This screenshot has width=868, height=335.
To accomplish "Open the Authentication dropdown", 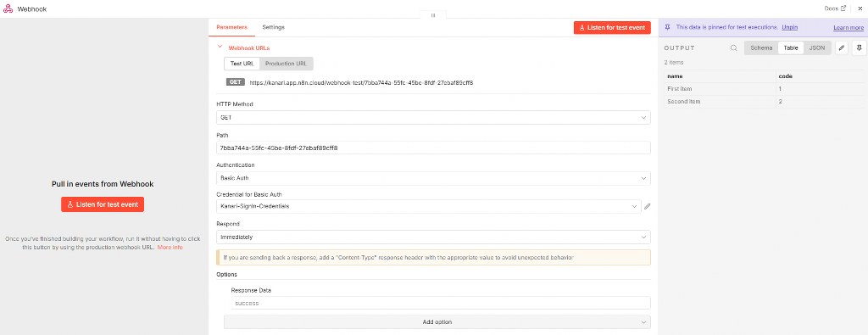I will pos(433,178).
